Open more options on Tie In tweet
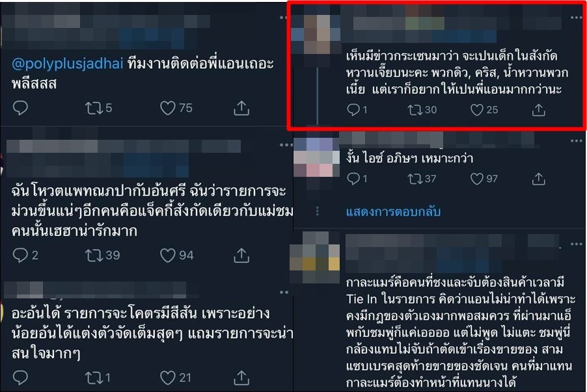This screenshot has height=392, width=587. (576, 244)
